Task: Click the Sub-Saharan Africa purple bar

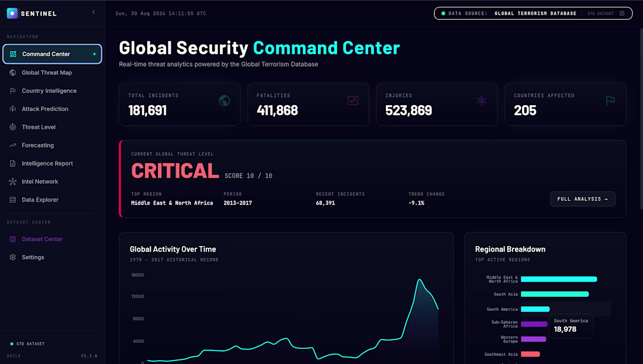Action: click(x=534, y=324)
